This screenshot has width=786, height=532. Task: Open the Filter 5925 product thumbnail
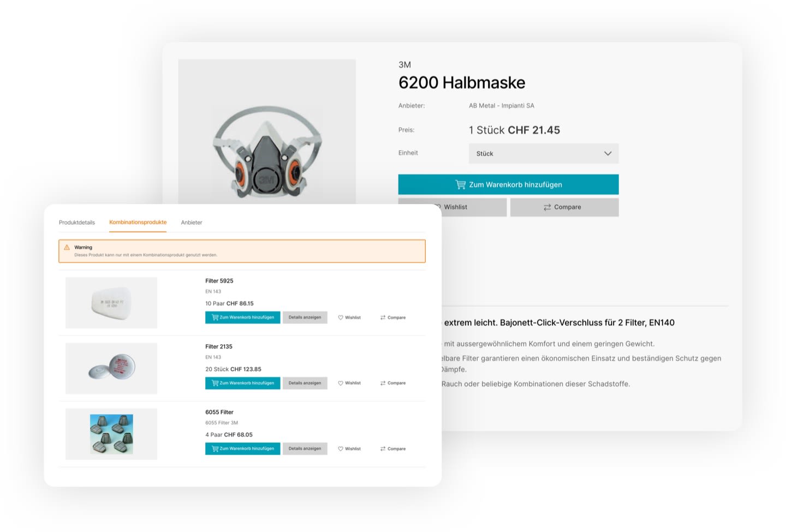111,303
